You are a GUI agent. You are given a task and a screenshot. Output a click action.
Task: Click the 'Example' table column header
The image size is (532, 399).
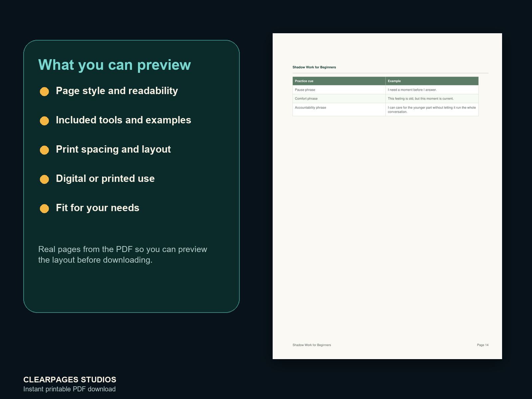pos(432,81)
